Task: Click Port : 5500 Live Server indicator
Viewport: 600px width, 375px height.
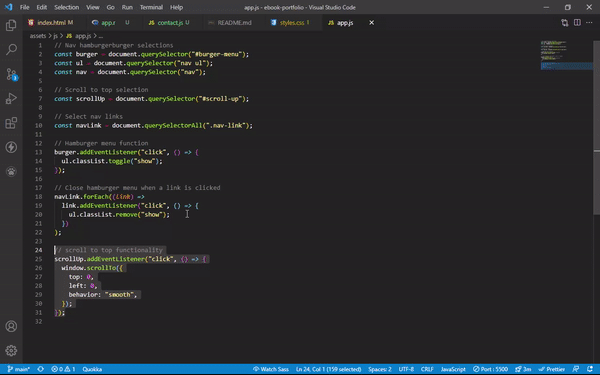Action: tap(491, 369)
